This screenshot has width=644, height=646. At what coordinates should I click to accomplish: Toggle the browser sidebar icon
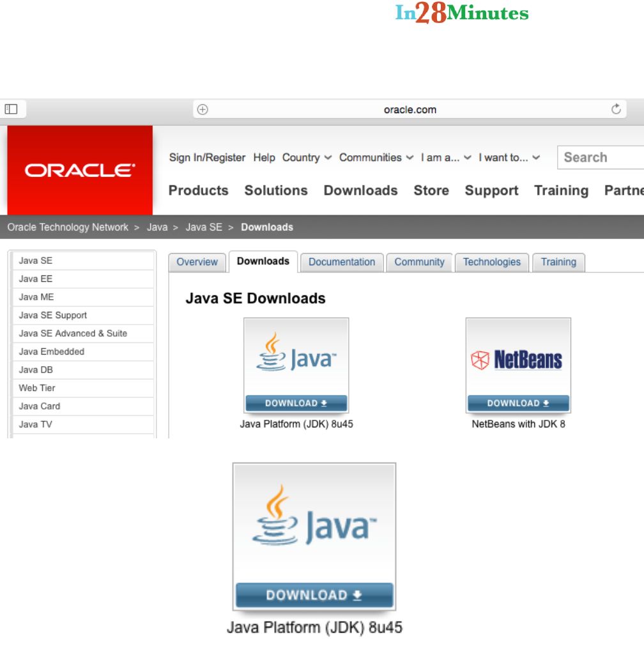11,109
